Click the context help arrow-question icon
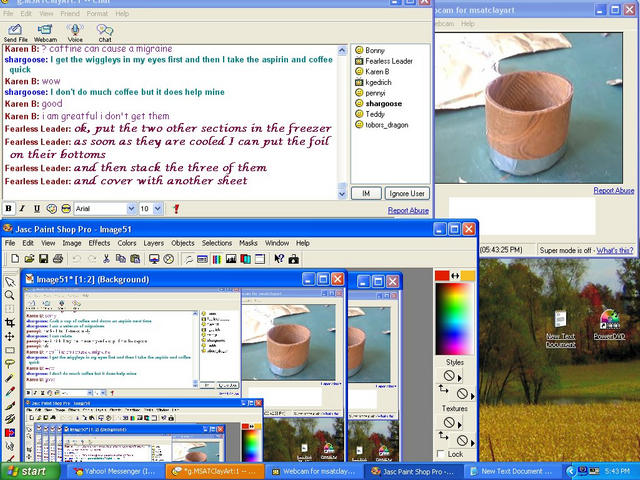The height and width of the screenshot is (480, 640). 279,259
